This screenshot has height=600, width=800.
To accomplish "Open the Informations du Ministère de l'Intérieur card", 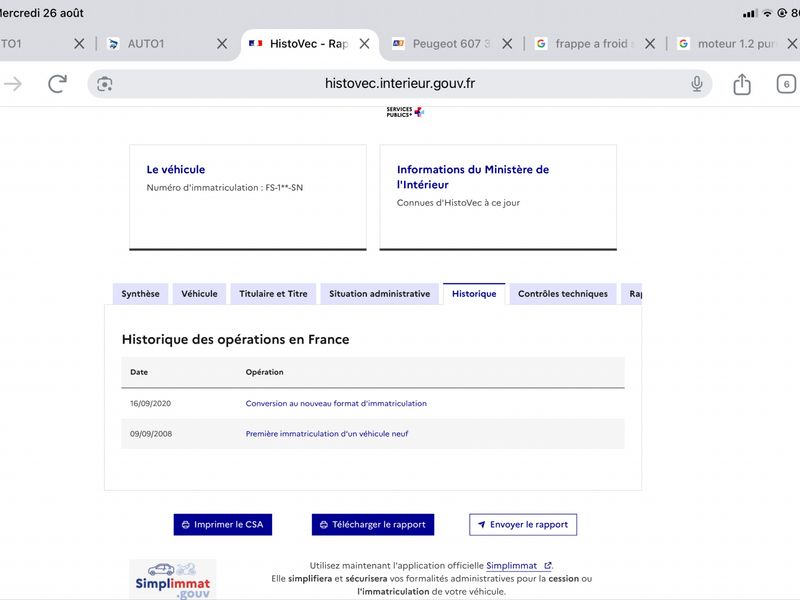I will 498,197.
